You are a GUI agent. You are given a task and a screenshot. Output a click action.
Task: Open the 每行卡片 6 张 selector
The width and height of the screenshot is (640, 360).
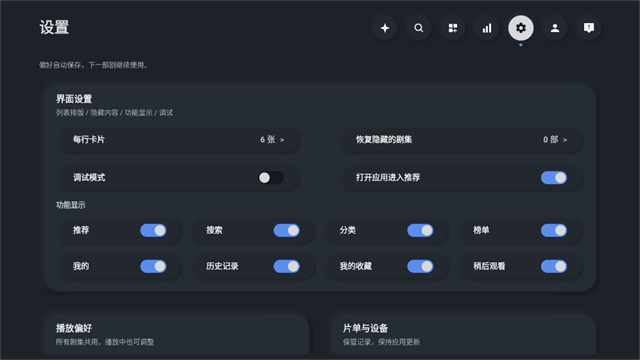tap(179, 140)
